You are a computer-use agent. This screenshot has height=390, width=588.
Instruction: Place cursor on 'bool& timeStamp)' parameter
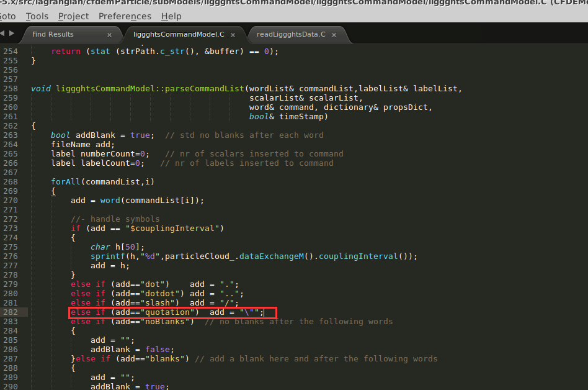[288, 117]
